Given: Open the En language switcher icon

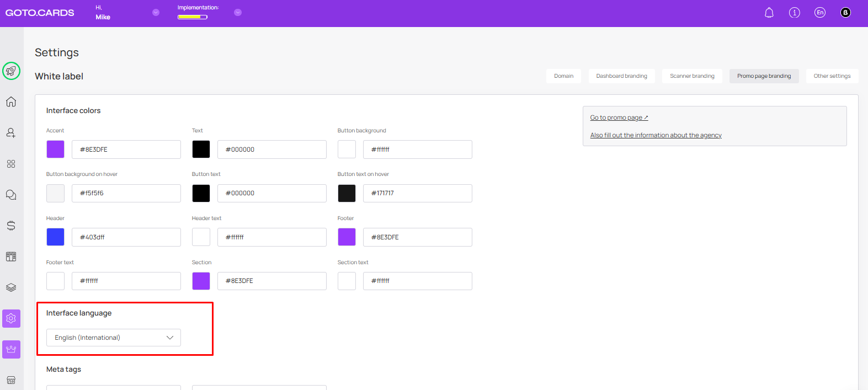Looking at the screenshot, I should click(x=819, y=13).
